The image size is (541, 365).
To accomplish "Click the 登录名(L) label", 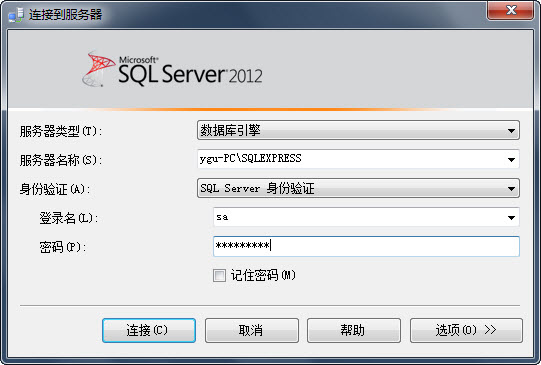I will 69,218.
